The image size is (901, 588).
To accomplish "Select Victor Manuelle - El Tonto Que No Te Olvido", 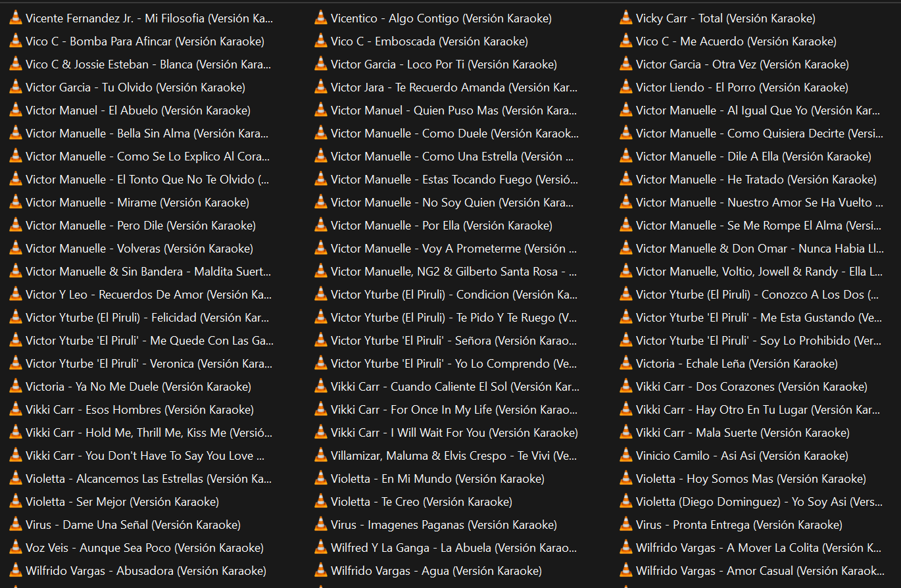I will pos(140,180).
